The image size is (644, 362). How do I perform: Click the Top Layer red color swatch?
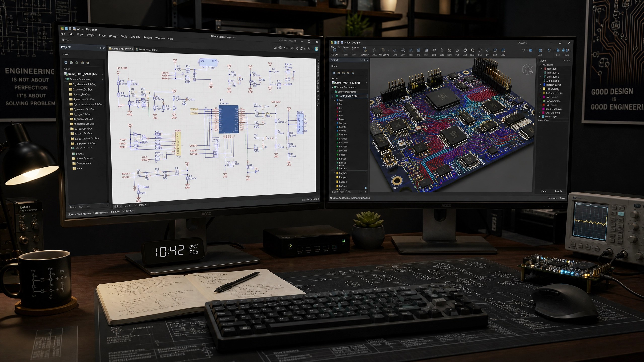pyautogui.click(x=545, y=69)
